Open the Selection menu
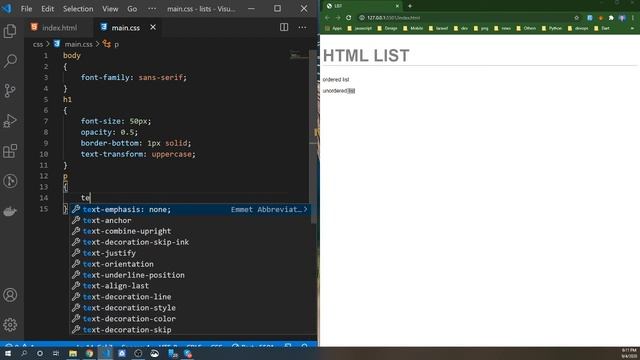Image resolution: width=640 pixels, height=360 pixels. click(78, 9)
